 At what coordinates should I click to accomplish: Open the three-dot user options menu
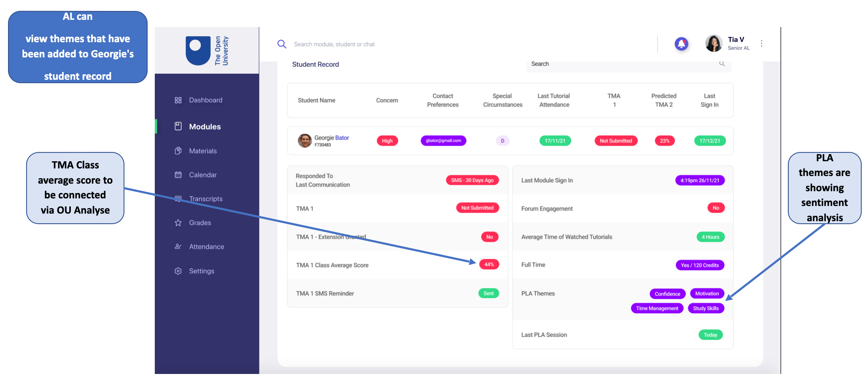coord(761,43)
